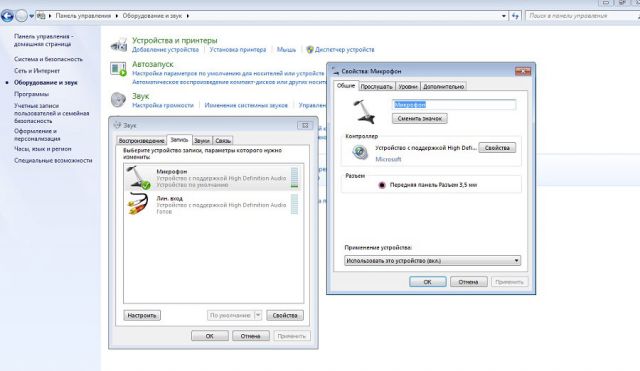Switch to 'Дополнительно' tab
This screenshot has height=371, width=640.
click(x=443, y=87)
